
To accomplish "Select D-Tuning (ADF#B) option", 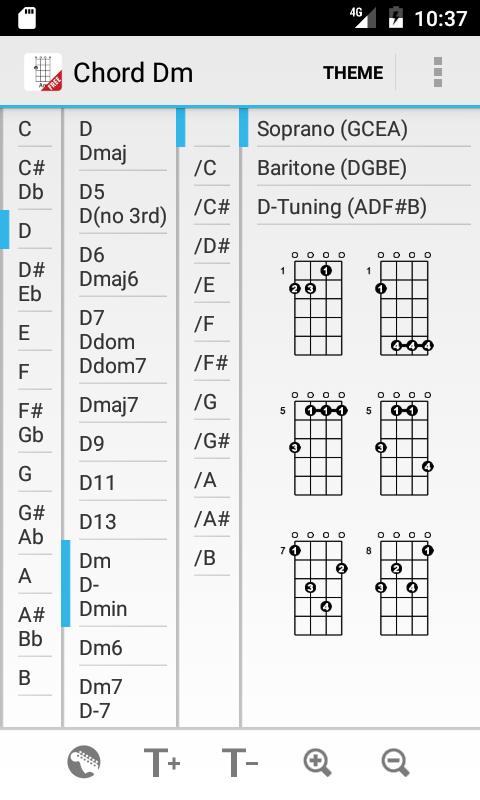I will 363,206.
